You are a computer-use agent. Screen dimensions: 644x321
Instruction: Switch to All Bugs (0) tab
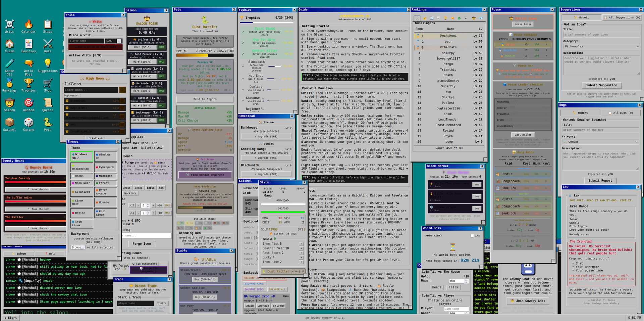pyautogui.click(x=621, y=113)
